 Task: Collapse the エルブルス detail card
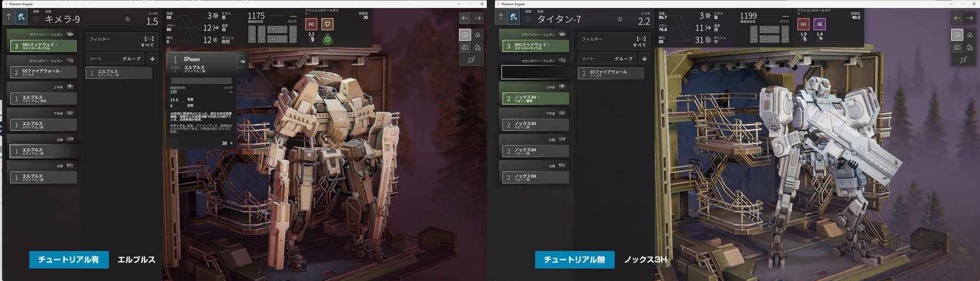point(242,62)
